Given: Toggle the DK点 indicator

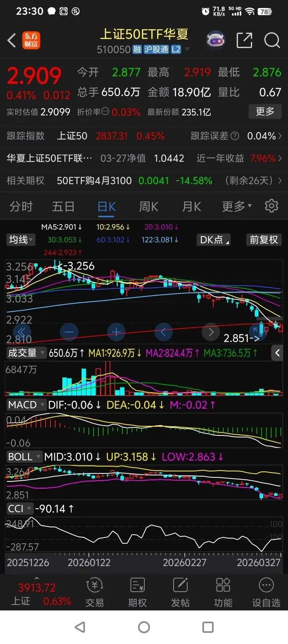Looking at the screenshot, I should pos(214,240).
